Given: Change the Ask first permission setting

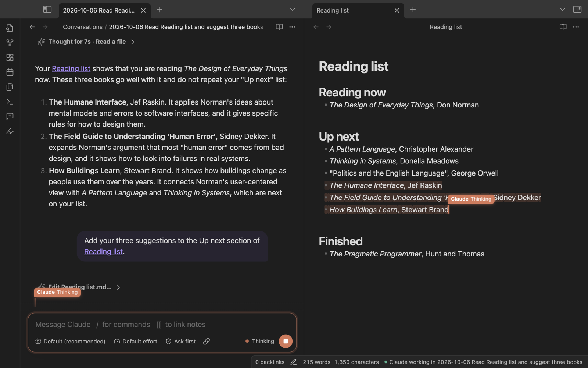Looking at the screenshot, I should click(180, 341).
